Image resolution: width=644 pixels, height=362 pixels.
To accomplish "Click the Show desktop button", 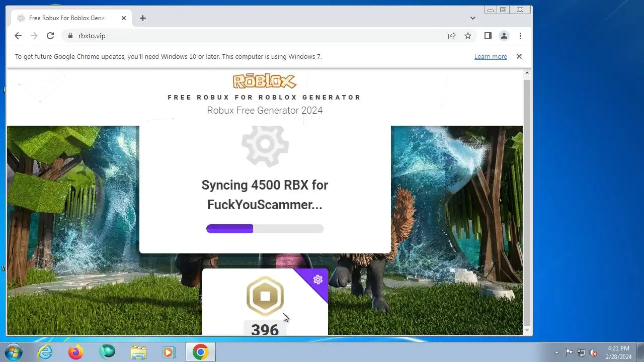I will click(640, 352).
